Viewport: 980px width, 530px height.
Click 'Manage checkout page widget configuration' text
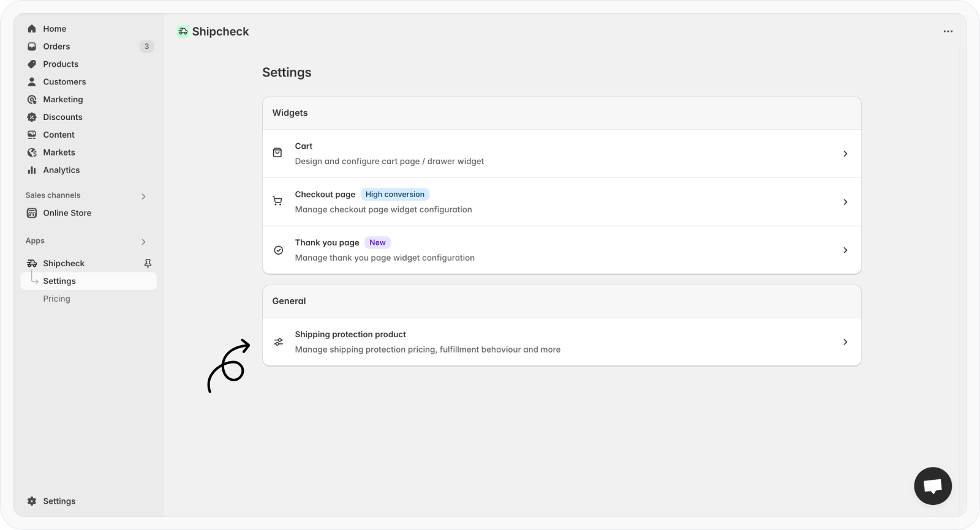(383, 210)
